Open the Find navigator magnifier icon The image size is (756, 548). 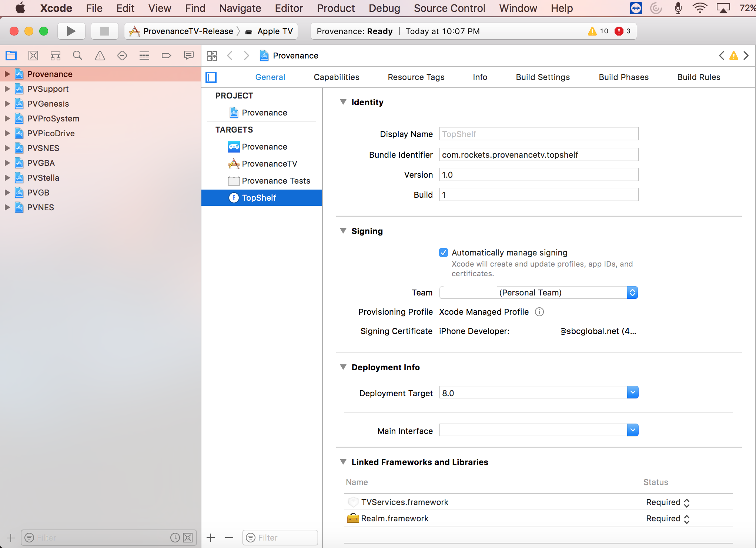point(77,56)
